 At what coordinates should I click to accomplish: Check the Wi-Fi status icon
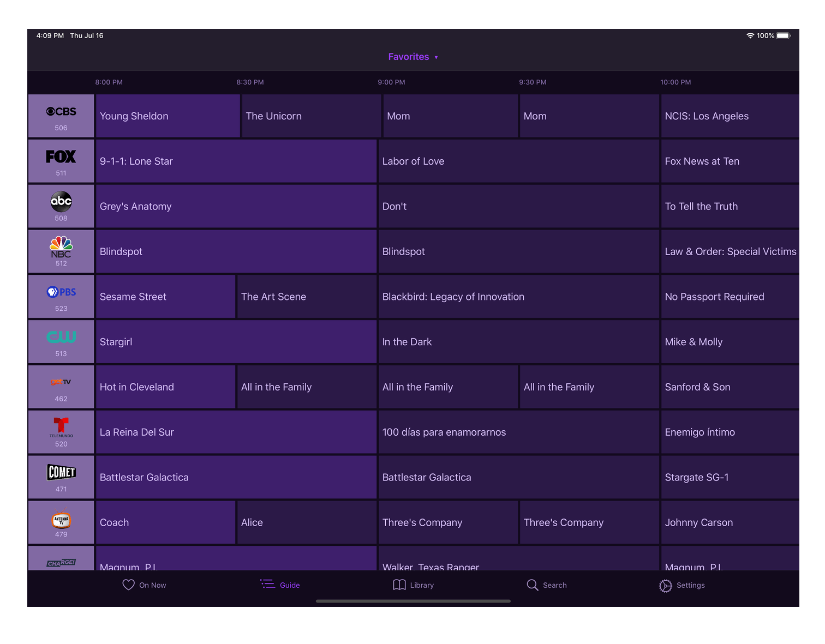tap(750, 35)
